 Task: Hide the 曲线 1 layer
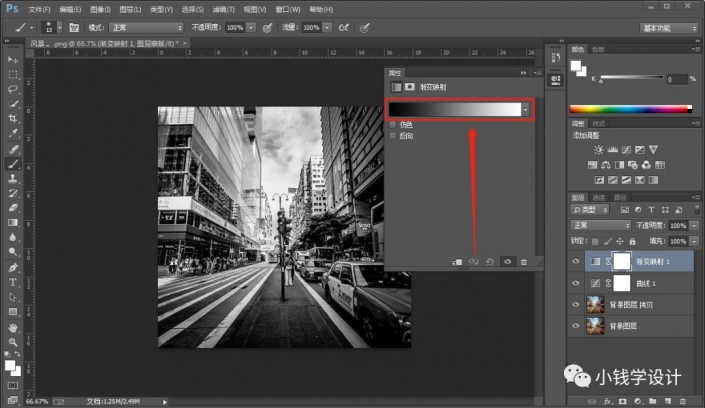(x=576, y=283)
